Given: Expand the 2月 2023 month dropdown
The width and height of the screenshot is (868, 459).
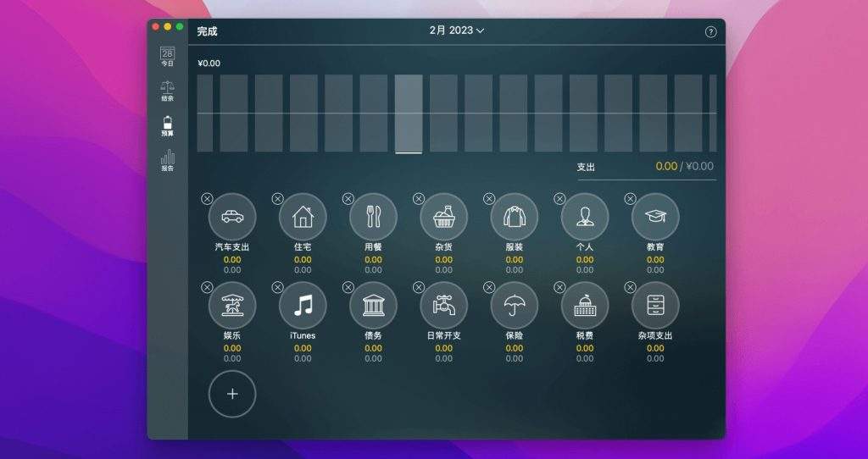Looking at the screenshot, I should pos(457,30).
